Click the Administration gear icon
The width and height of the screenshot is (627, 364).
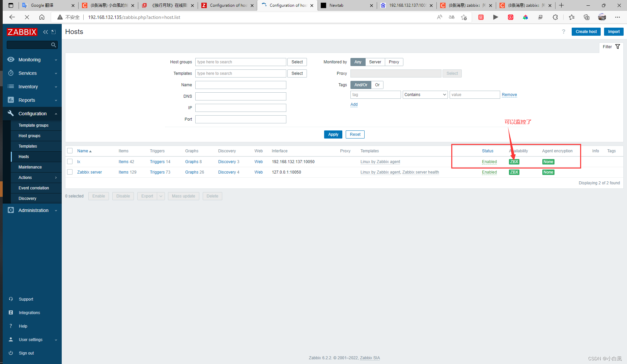(11, 210)
